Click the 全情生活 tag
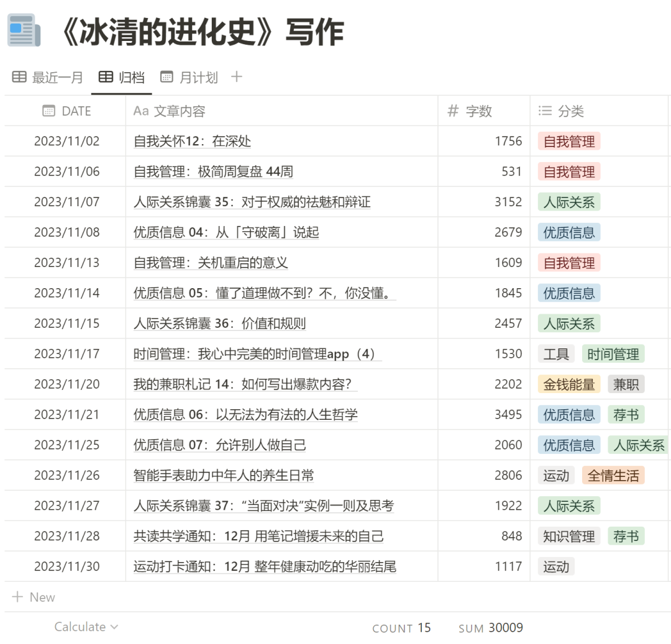 [x=613, y=476]
